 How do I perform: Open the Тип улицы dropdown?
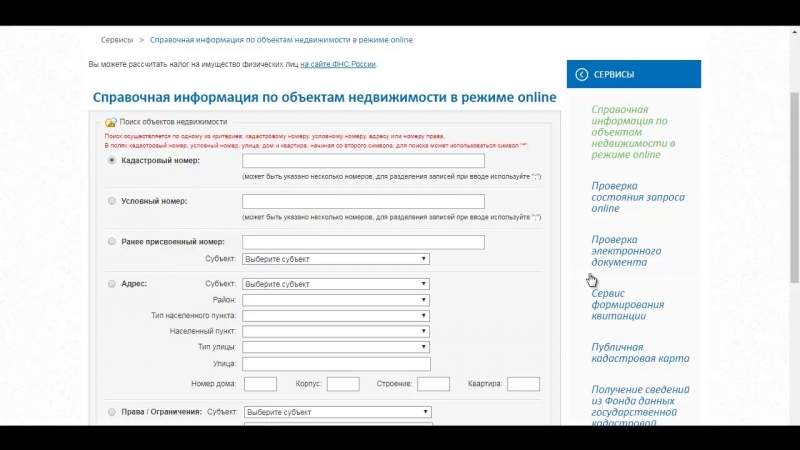[x=336, y=347]
